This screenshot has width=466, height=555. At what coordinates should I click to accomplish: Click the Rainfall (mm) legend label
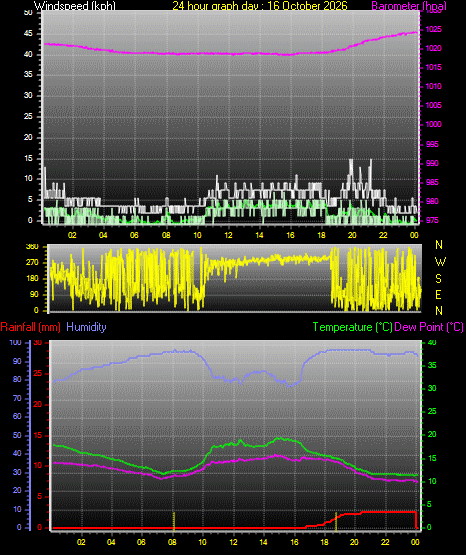pos(30,327)
